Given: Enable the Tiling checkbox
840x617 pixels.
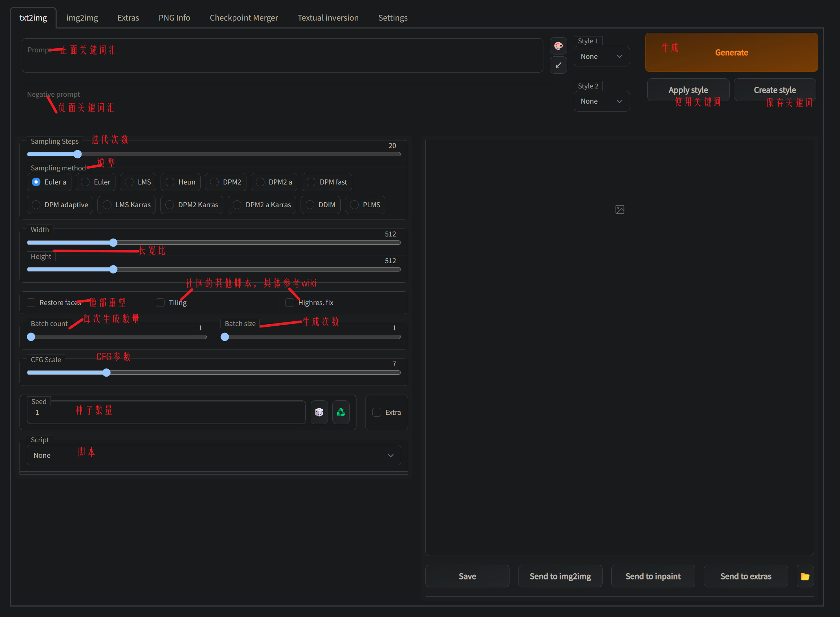Looking at the screenshot, I should pos(160,303).
